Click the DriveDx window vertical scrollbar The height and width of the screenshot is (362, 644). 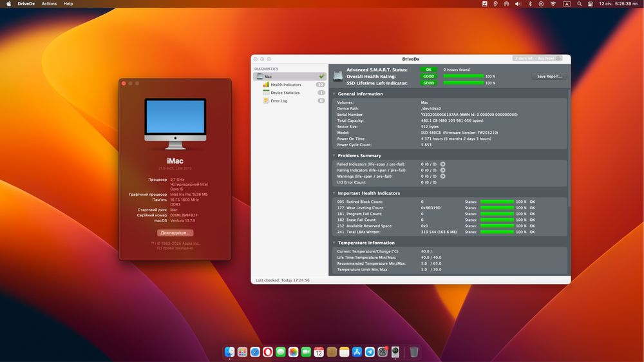coord(569,148)
